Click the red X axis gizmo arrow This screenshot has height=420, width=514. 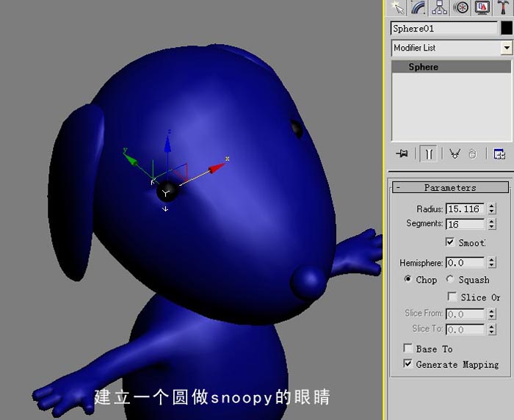point(217,168)
